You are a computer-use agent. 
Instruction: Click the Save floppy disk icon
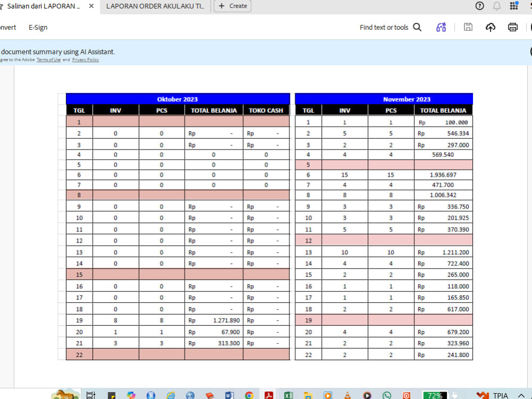pyautogui.click(x=468, y=27)
